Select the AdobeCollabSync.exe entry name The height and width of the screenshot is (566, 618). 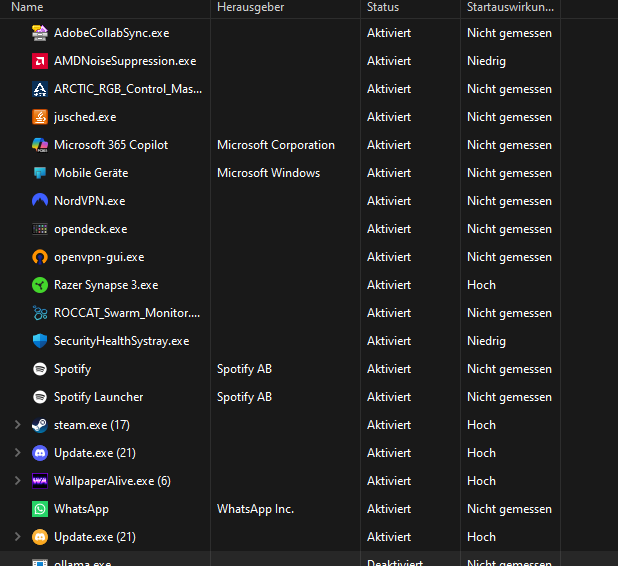point(112,33)
